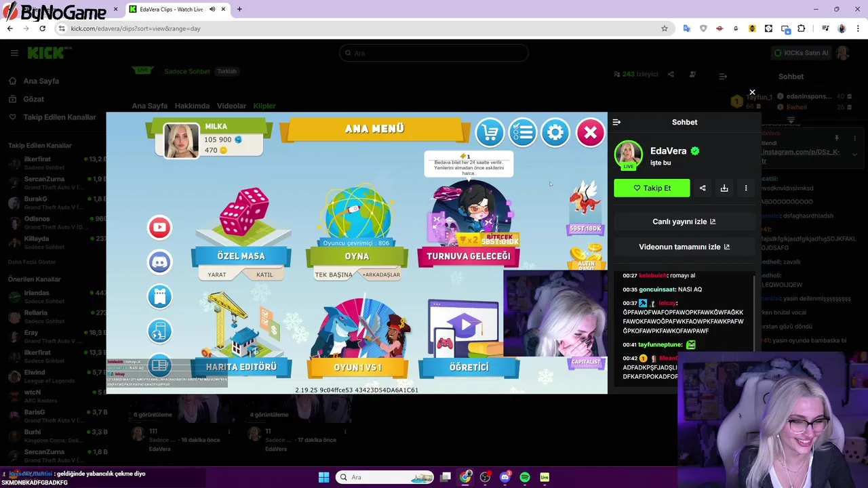Mute the EdaVera Clips tab audio

(213, 9)
